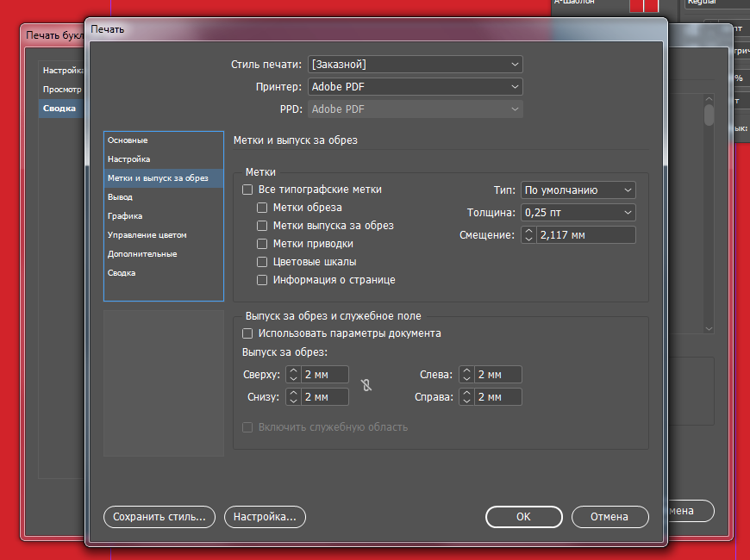750x560 pixels.
Task: Enable Метки приводки checkbox
Action: click(262, 244)
